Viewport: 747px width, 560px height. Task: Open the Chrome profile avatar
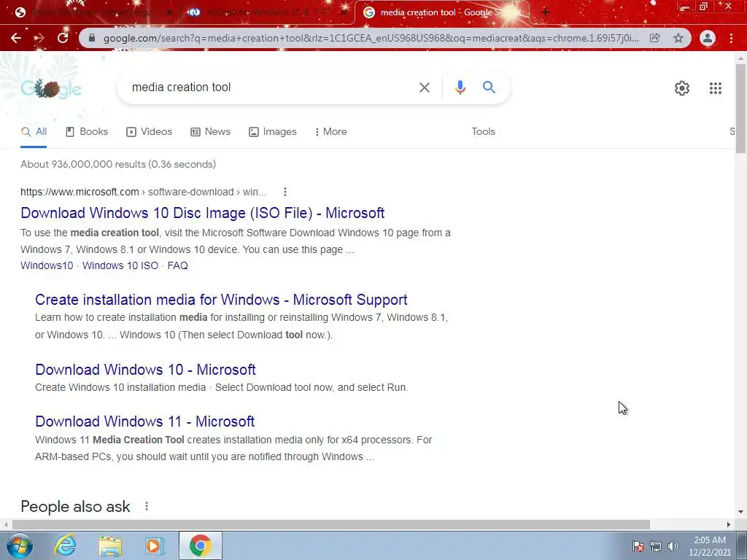(x=708, y=38)
